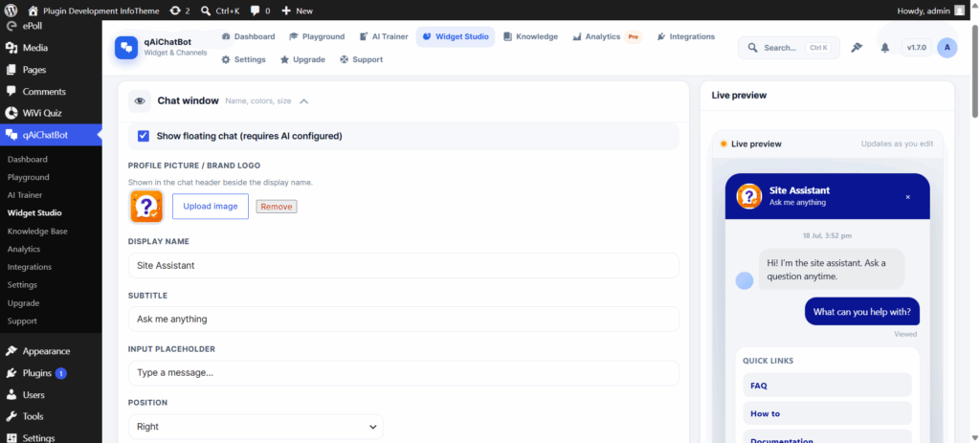Open Tools in the WordPress sidebar
Screen dimensions: 980x443
coord(33,416)
